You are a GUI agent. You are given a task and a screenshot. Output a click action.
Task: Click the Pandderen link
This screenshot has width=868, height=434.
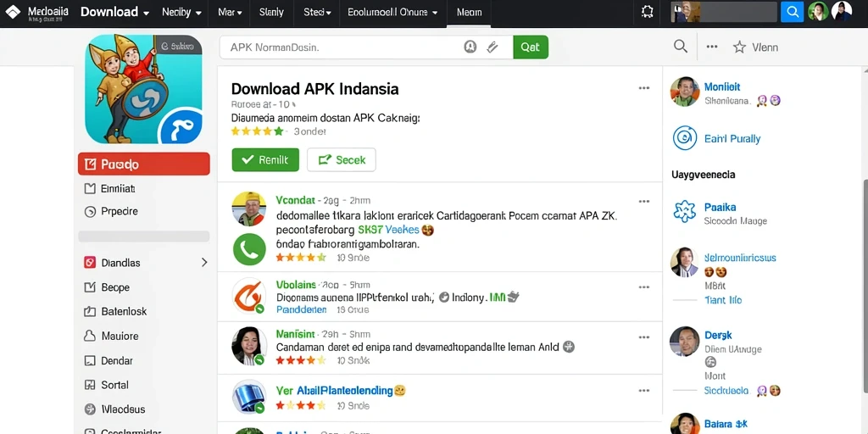301,310
